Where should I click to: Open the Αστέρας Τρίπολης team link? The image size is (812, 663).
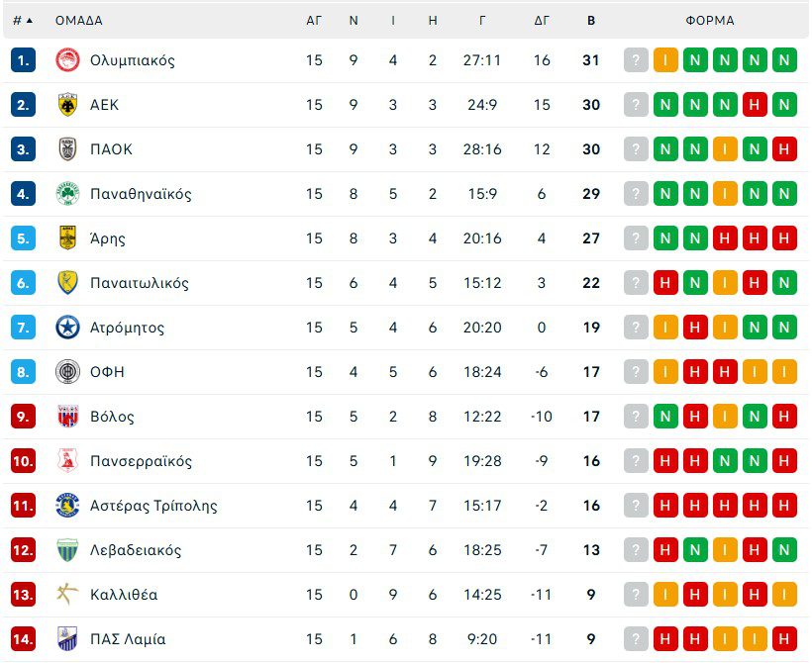coord(152,506)
